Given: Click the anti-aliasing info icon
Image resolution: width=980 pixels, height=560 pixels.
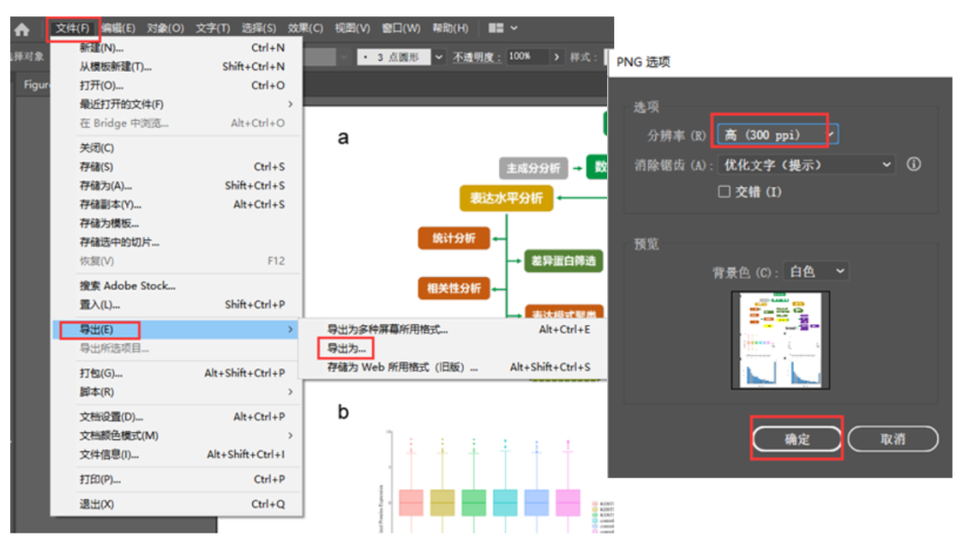Looking at the screenshot, I should coord(914,164).
